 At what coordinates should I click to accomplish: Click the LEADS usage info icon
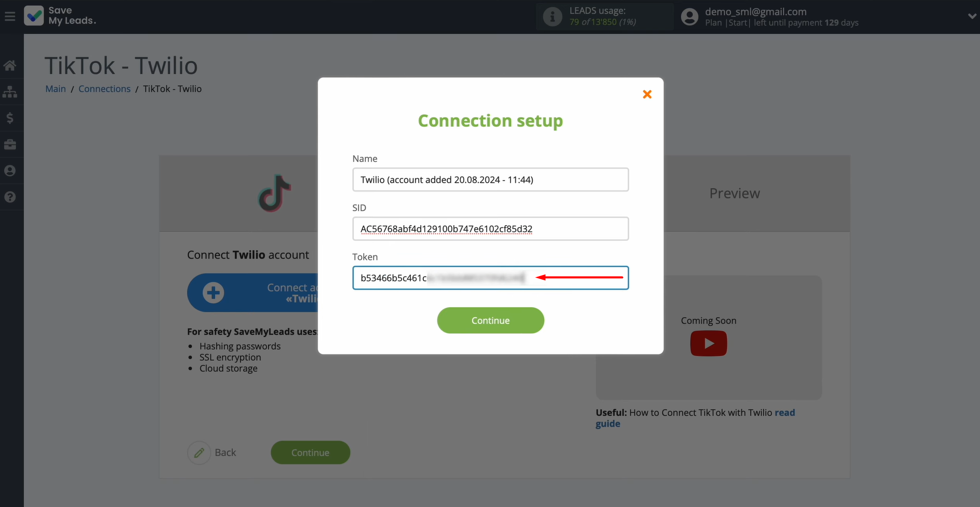[552, 16]
